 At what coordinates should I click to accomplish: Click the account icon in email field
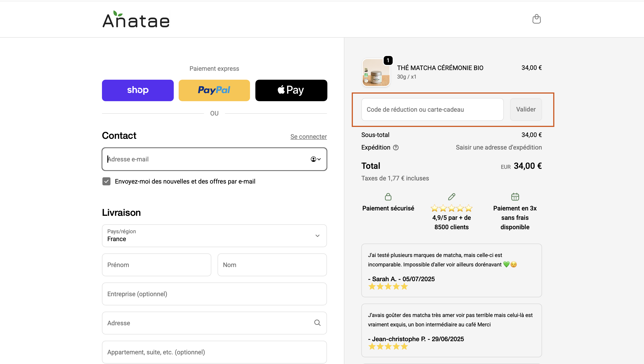[315, 159]
